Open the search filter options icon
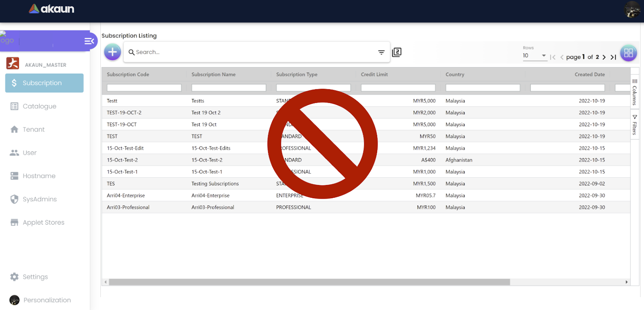 (x=381, y=52)
